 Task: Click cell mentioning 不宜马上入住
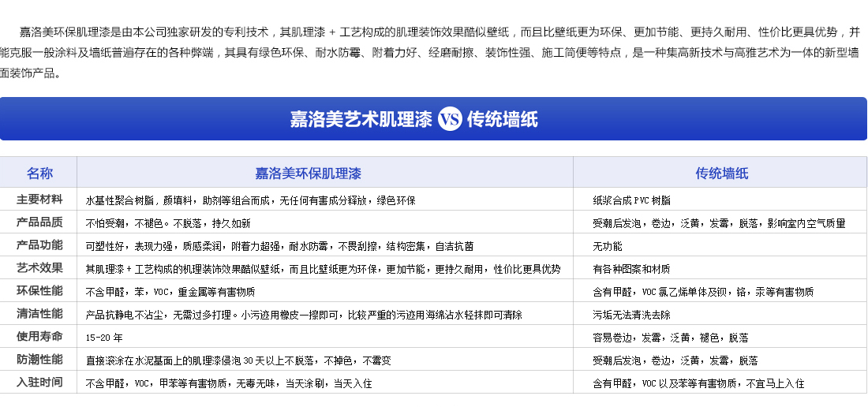coord(698,384)
